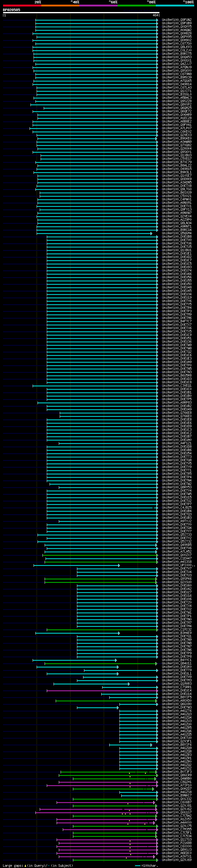This screenshot has height=868, width=197.
Task: Click the truncated UniRef100_UPI000.. label
Action: (x=179, y=565)
